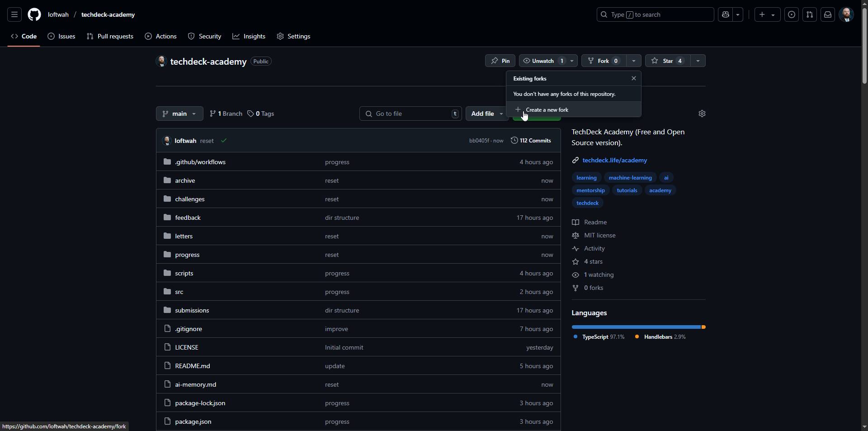Expand the Copilot dropdown arrow
Screen dimensions: 868x431
click(x=738, y=14)
